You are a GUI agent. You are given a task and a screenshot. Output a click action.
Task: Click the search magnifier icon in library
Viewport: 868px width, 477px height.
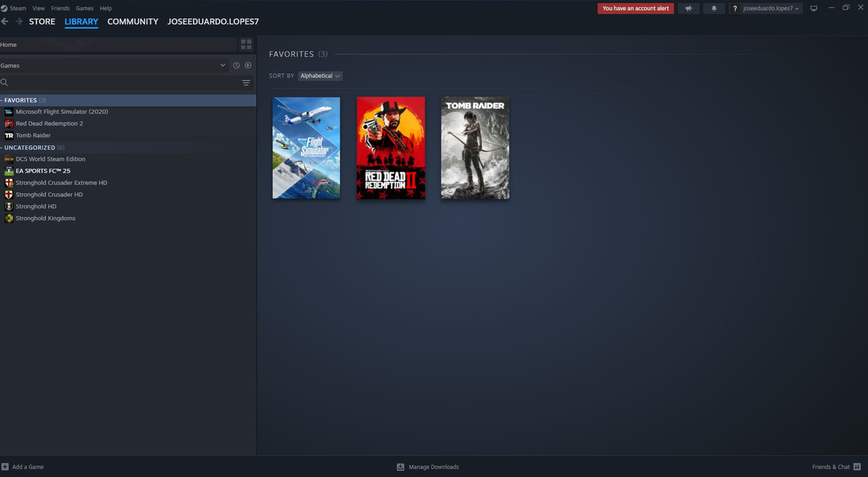[4, 83]
